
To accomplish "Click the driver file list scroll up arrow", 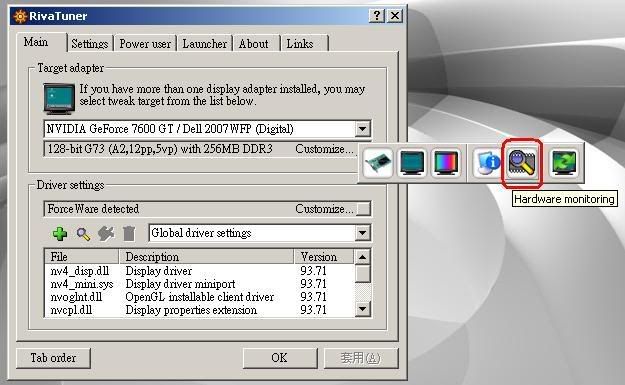I will (362, 257).
